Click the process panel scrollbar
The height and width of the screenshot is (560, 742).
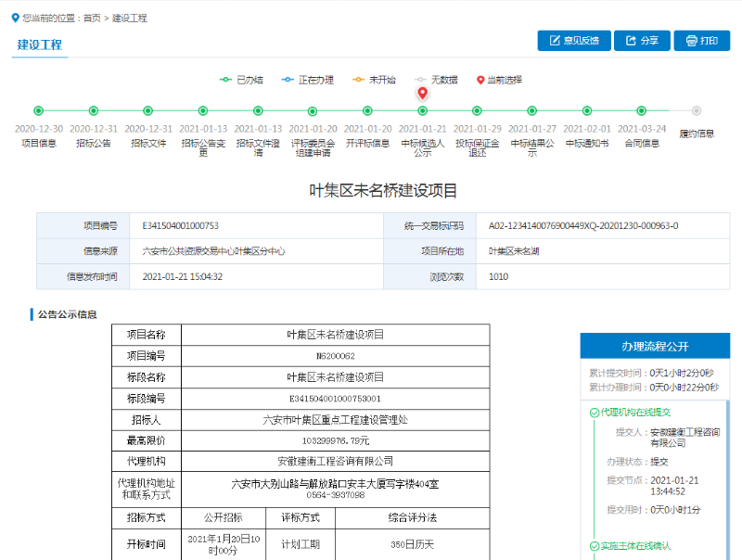click(x=728, y=479)
